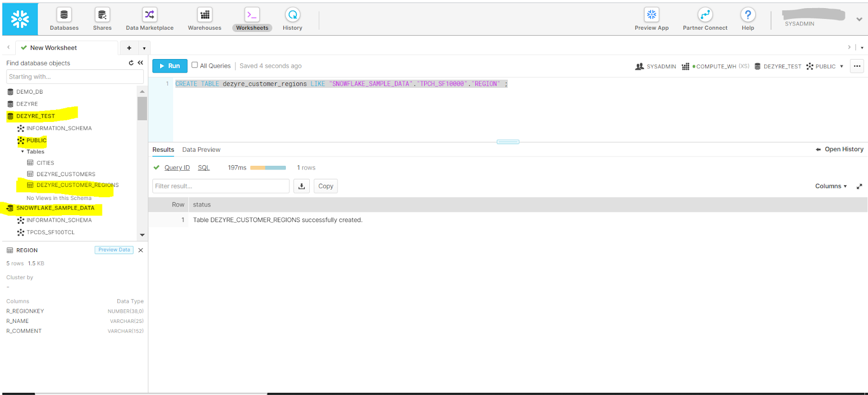This screenshot has width=868, height=395.
Task: Click the Help question mark icon
Action: pyautogui.click(x=748, y=15)
